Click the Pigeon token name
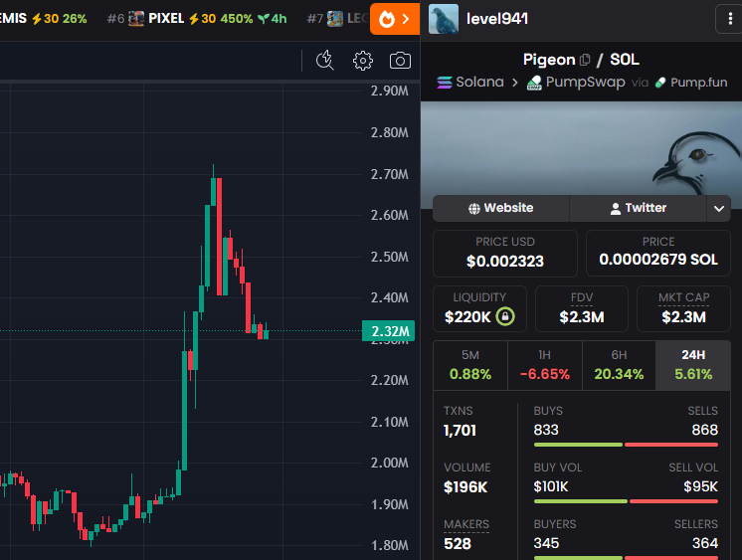 tap(549, 60)
